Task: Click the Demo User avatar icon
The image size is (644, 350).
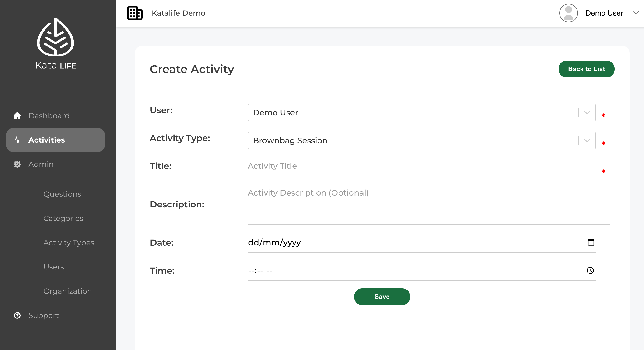Action: tap(568, 13)
